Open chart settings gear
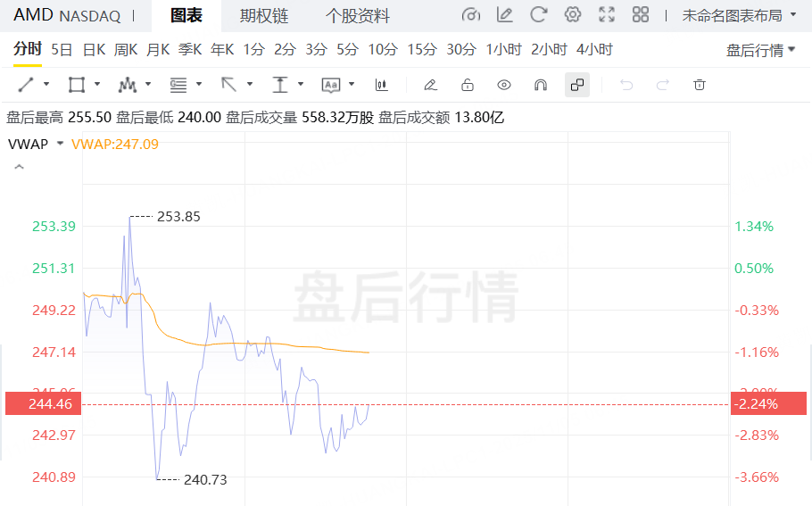 click(x=573, y=14)
